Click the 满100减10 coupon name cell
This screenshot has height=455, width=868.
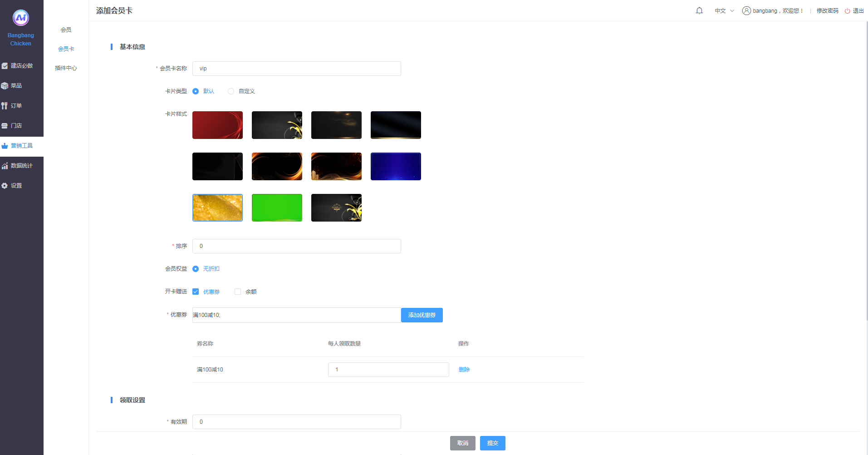click(x=210, y=370)
